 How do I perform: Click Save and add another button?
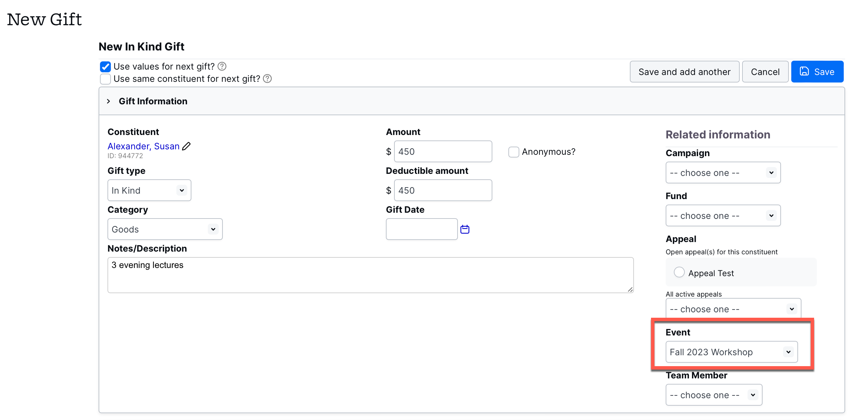pos(684,72)
